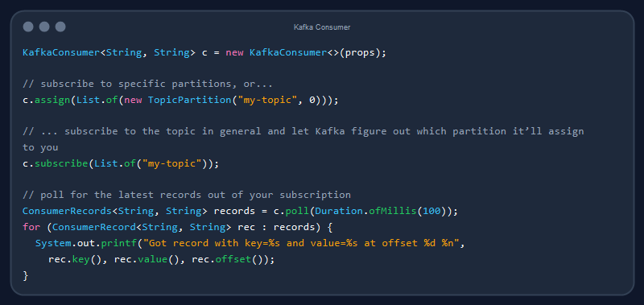The image size is (644, 305).
Task: Click the middle gray window dot
Action: tap(44, 27)
